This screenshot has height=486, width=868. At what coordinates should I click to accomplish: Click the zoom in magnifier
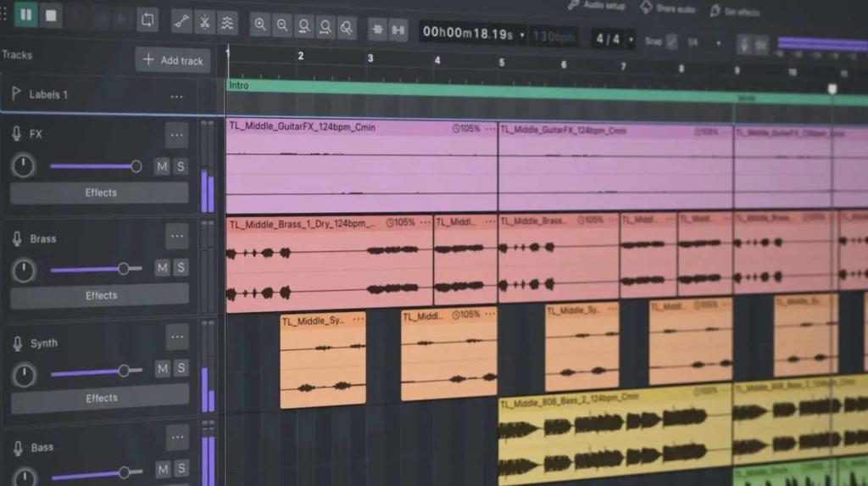(x=259, y=25)
